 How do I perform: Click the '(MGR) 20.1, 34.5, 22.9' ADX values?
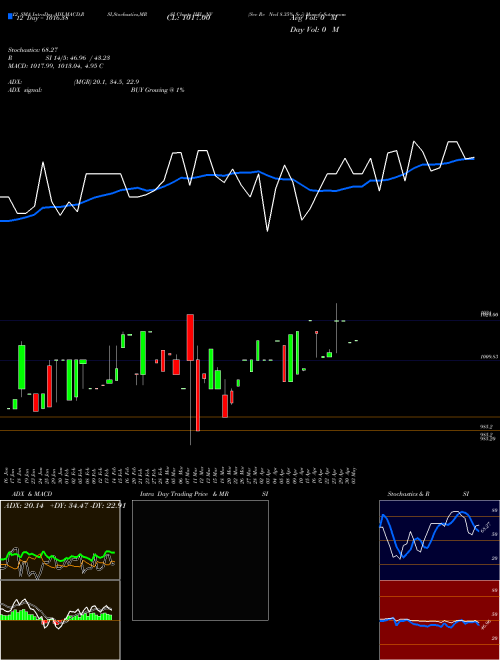106,82
